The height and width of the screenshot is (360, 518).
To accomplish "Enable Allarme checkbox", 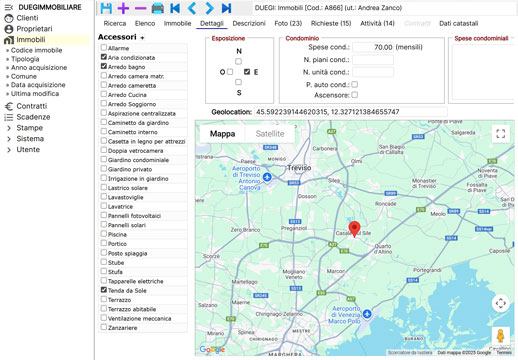I will tap(104, 48).
